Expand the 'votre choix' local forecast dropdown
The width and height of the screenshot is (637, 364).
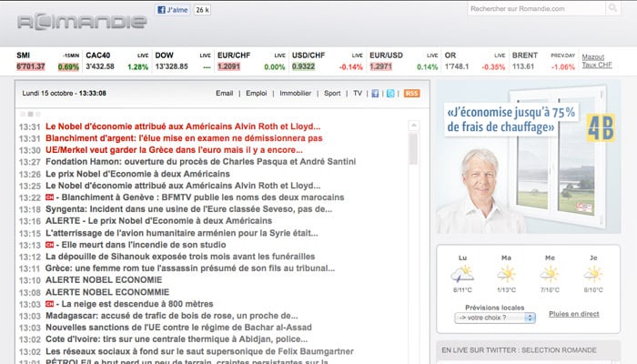pyautogui.click(x=495, y=318)
